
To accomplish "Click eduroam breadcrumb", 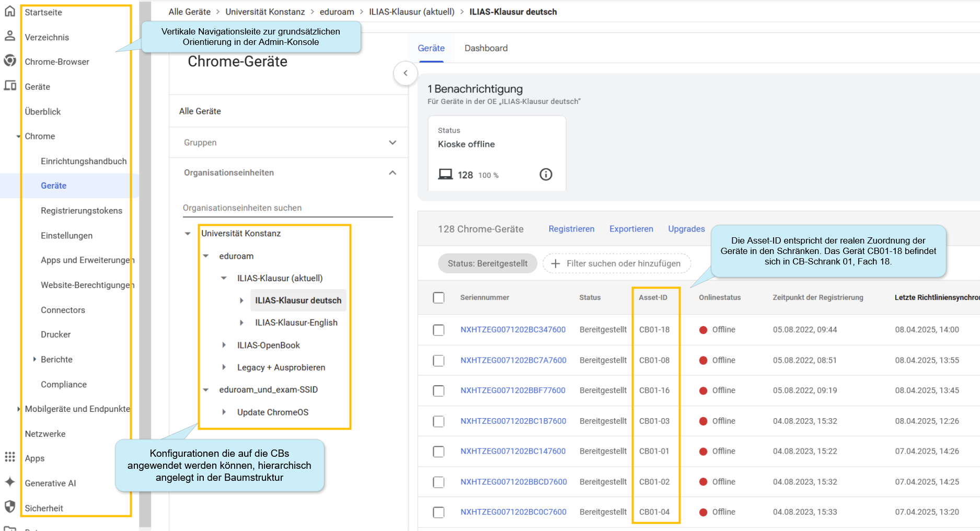I will click(337, 11).
